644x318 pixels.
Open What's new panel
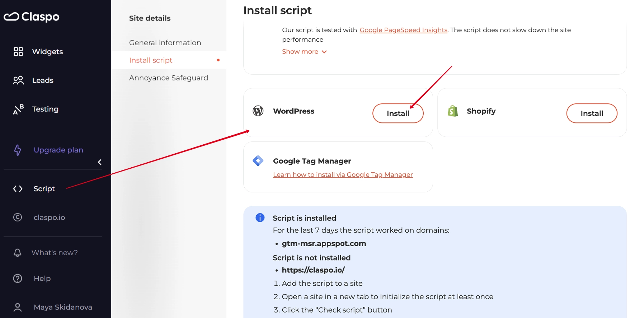click(x=55, y=253)
